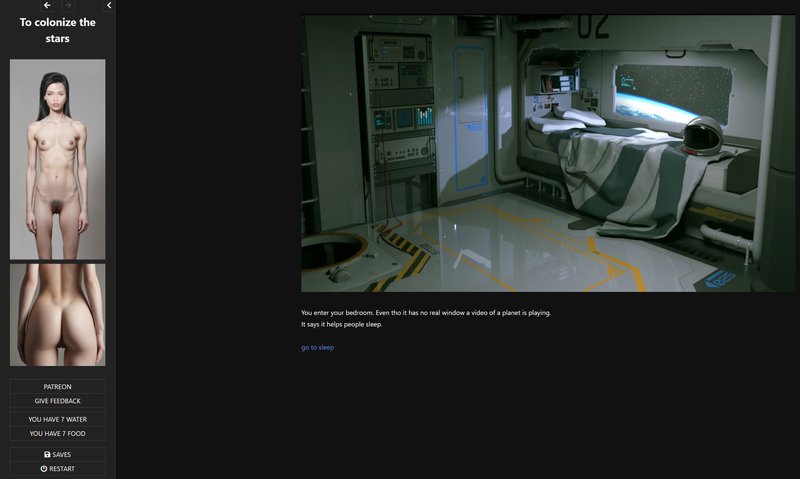Collapse the sidebar with the chevron toggle
This screenshot has height=479, width=800.
click(109, 5)
